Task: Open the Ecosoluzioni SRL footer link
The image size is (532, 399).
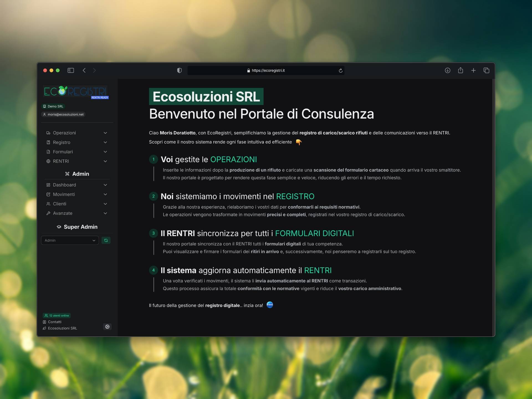Action: click(63, 328)
